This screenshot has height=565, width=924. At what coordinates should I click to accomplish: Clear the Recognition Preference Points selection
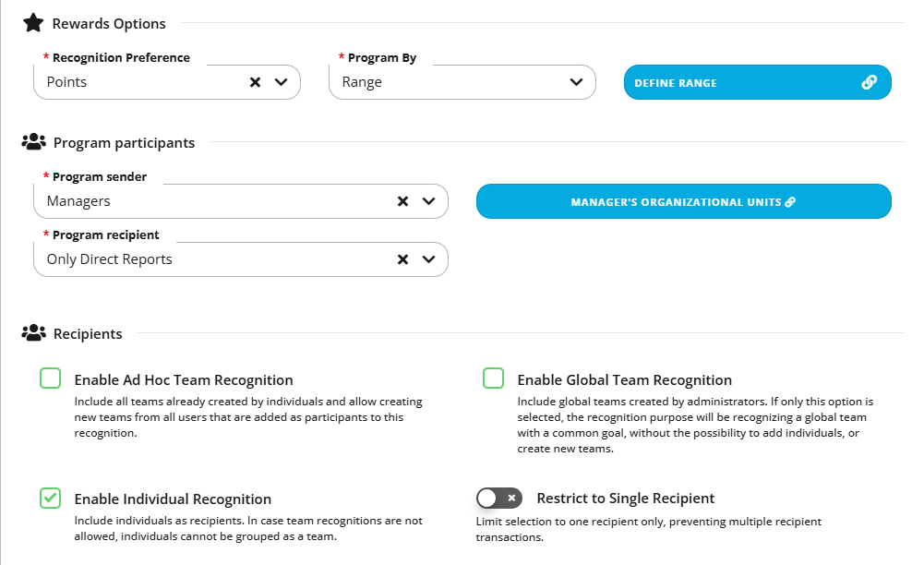pos(255,82)
